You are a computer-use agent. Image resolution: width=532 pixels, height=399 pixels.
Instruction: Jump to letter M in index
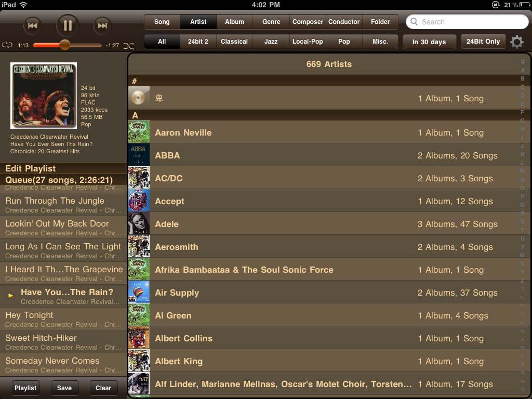(523, 170)
